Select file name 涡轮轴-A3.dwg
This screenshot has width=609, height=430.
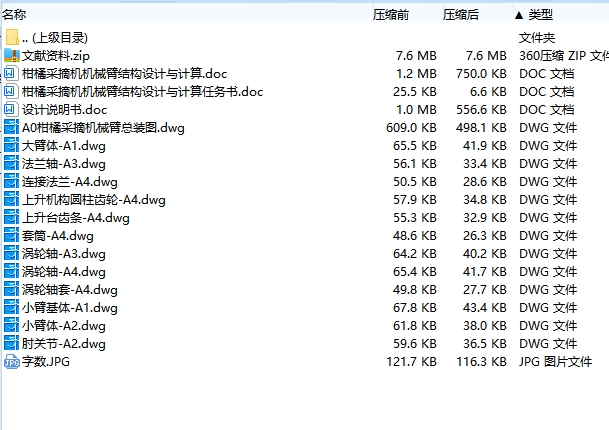click(x=64, y=254)
